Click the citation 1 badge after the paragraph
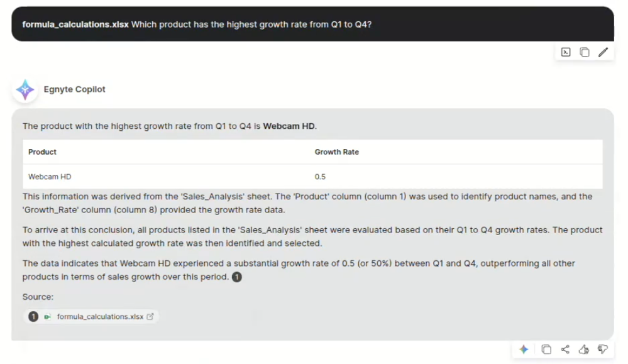The width and height of the screenshot is (628, 364). tap(237, 277)
